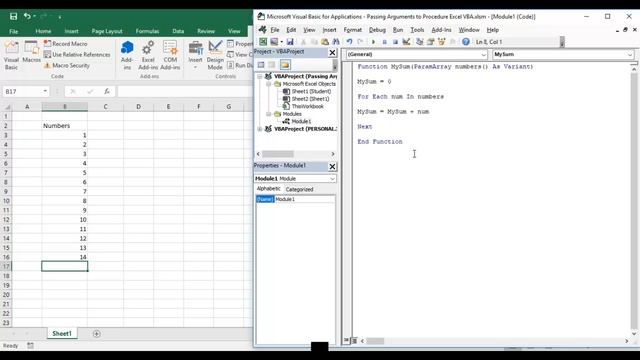This screenshot has height=360, width=640.
Task: Switch to the Formulas ribbon tab
Action: point(147,31)
